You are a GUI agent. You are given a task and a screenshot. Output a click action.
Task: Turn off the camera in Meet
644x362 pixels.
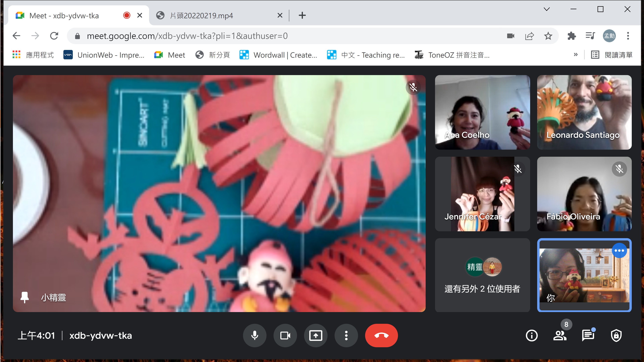click(285, 335)
